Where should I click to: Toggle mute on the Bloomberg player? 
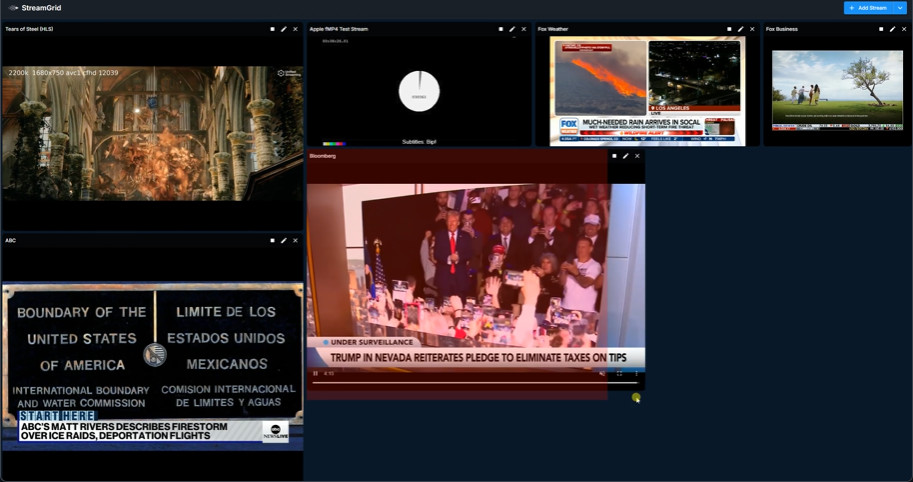pos(603,373)
